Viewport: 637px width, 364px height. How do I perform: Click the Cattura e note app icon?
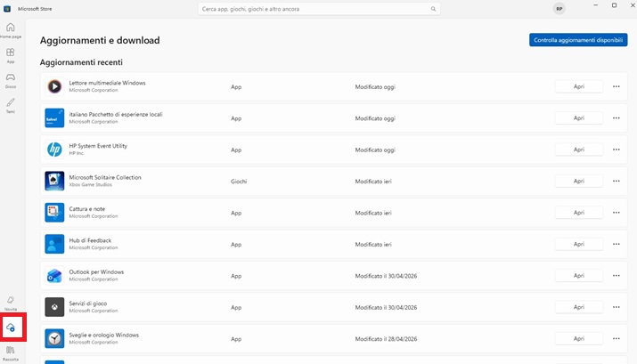(x=54, y=213)
